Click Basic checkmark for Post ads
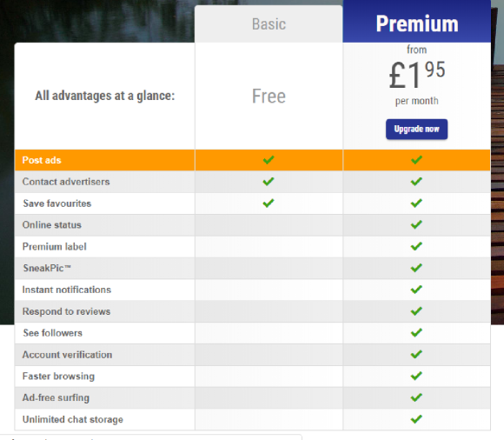504x440 pixels. [x=269, y=160]
